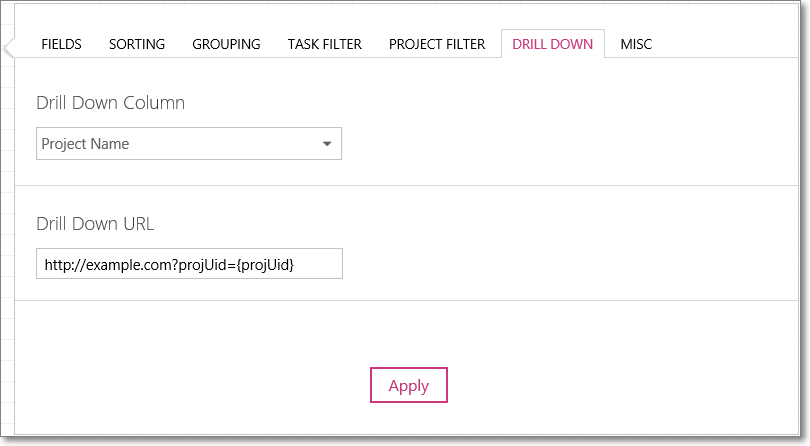810x446 pixels.
Task: Click the Drill Down Column heading
Action: pyautogui.click(x=111, y=103)
